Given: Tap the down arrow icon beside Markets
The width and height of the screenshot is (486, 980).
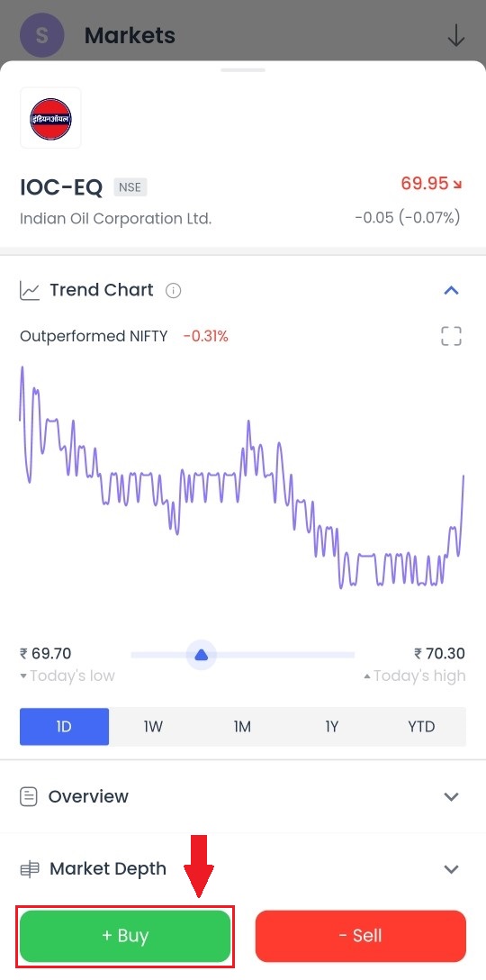Looking at the screenshot, I should [456, 36].
